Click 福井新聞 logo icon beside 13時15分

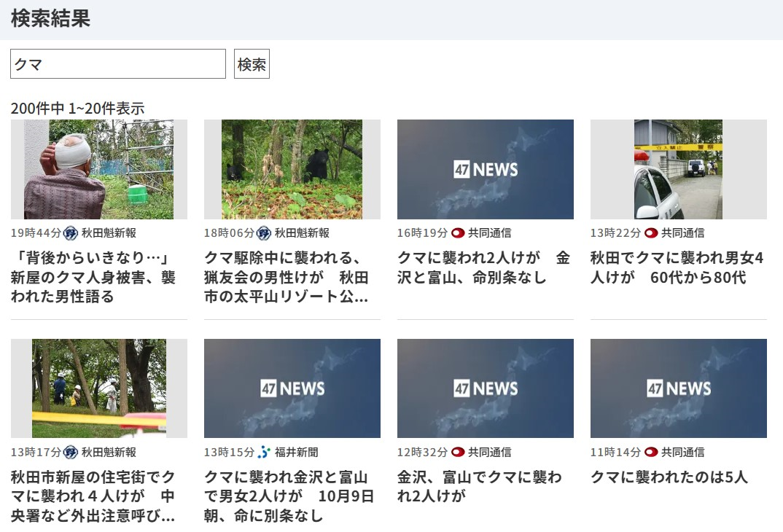coord(264,452)
